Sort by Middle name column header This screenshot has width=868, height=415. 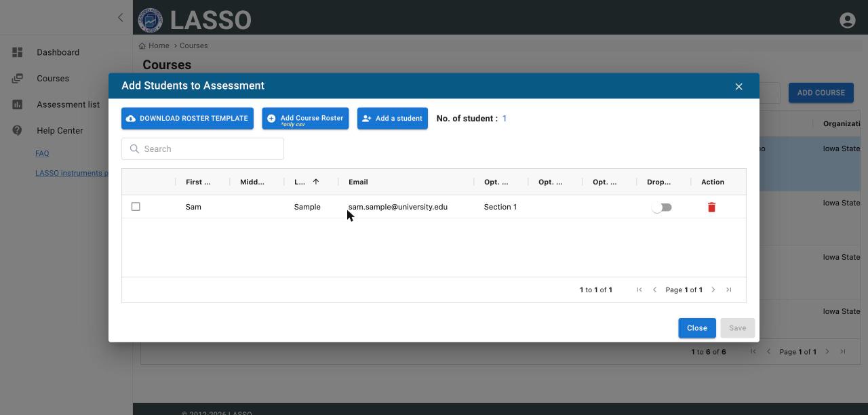coord(252,182)
